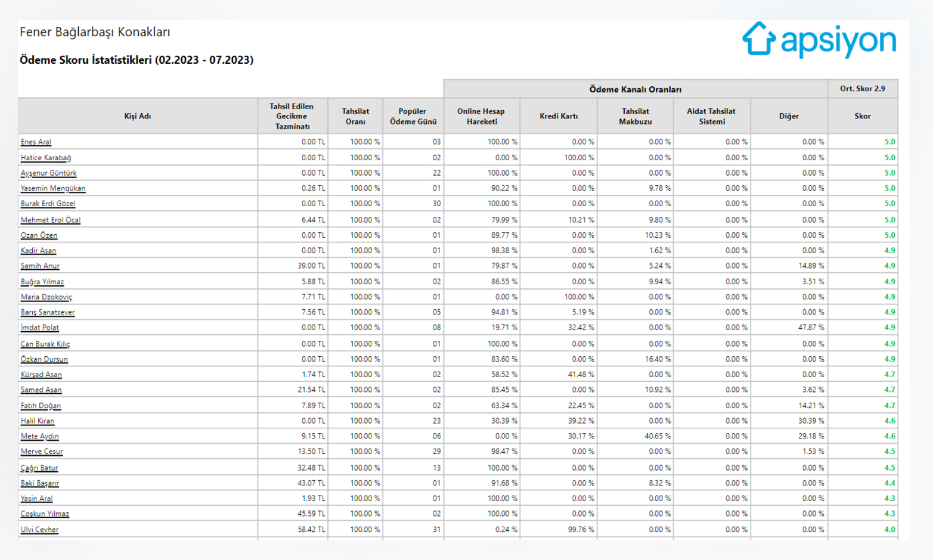Click Tahsil Edilen Gecikme Tazminatı header
The height and width of the screenshot is (560, 933).
click(x=292, y=116)
